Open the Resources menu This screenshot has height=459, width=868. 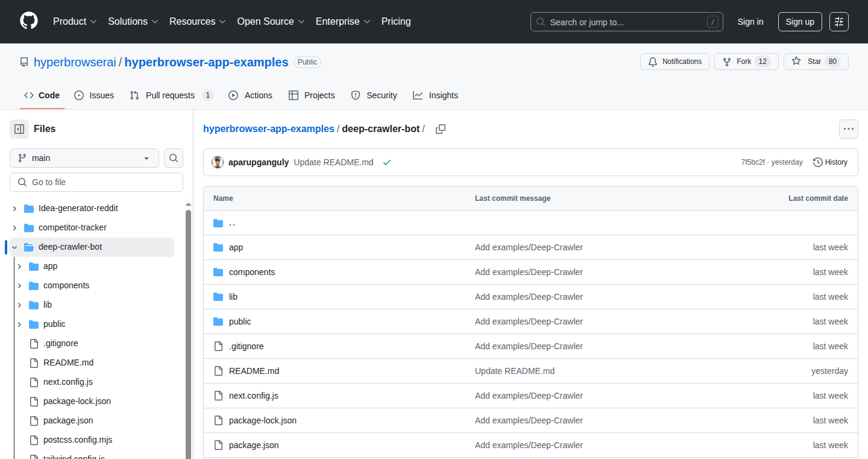pos(198,21)
